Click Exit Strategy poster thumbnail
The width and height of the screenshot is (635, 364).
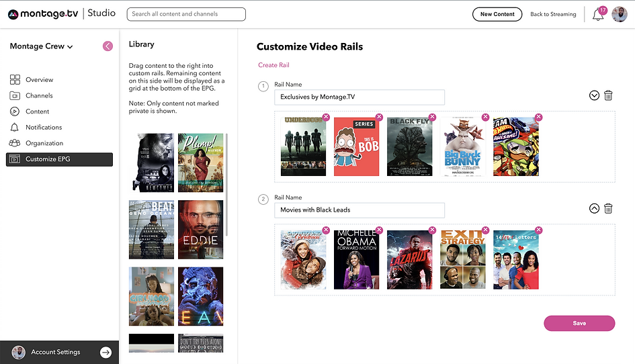coord(462,259)
